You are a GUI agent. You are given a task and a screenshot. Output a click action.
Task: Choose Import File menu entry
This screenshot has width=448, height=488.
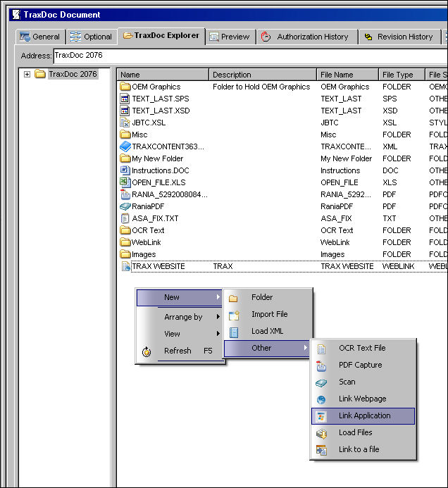pyautogui.click(x=268, y=314)
